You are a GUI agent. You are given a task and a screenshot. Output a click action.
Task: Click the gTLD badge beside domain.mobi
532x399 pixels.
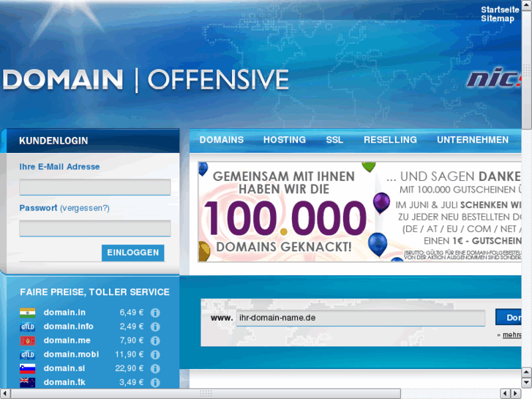point(28,355)
